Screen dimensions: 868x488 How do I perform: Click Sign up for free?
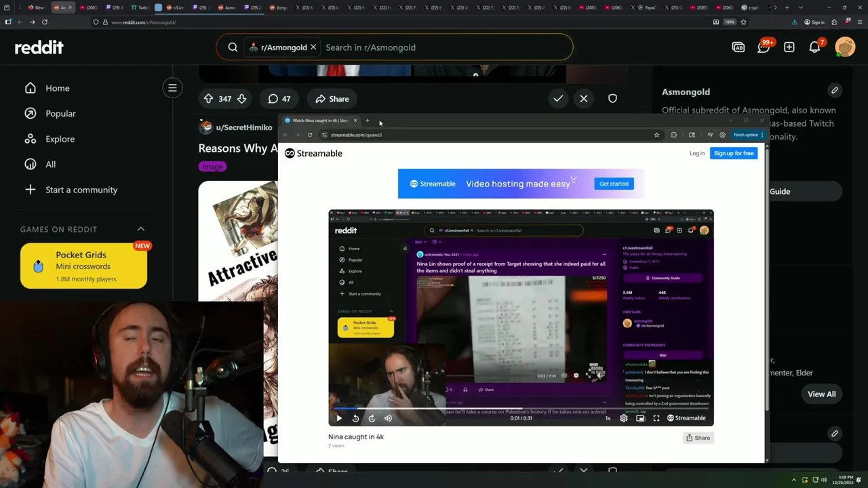[734, 153]
